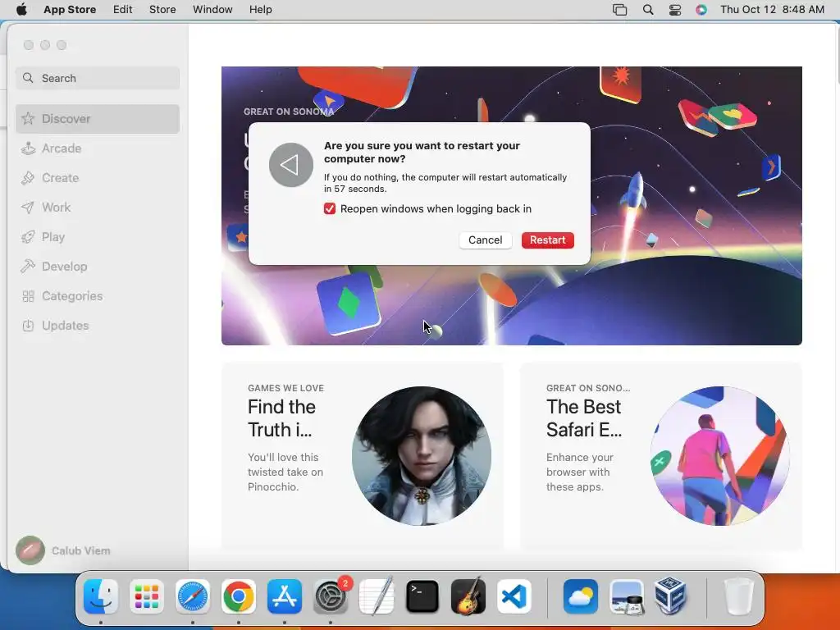Select Discover in the sidebar
The height and width of the screenshot is (630, 840).
98,119
